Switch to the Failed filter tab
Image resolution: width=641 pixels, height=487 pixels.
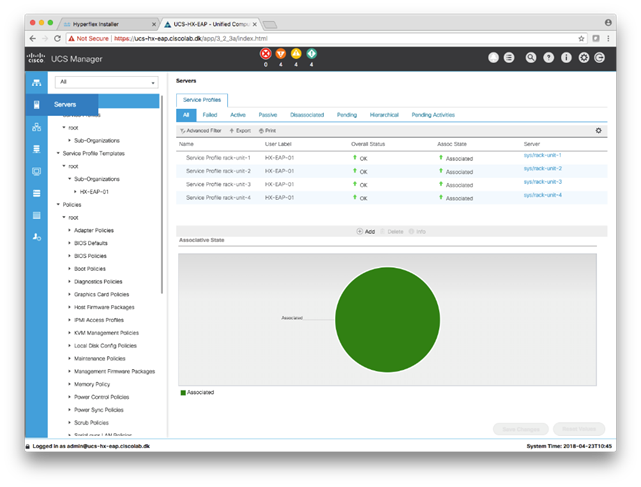(210, 115)
